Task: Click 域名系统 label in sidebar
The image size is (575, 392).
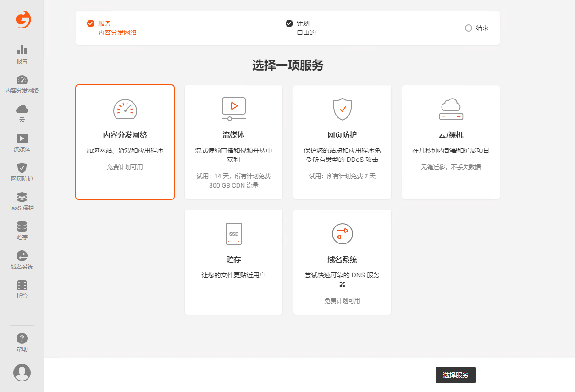Action: click(22, 267)
